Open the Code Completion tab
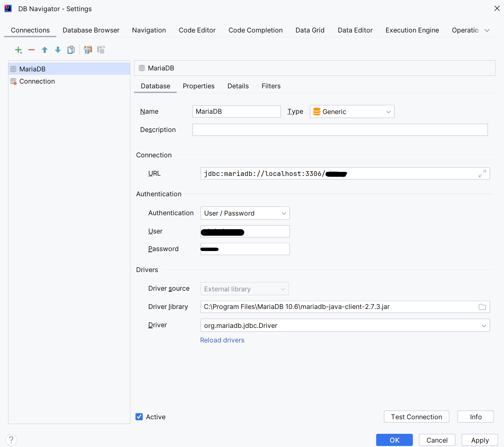Viewport: 504px width, 447px height. coord(256,30)
